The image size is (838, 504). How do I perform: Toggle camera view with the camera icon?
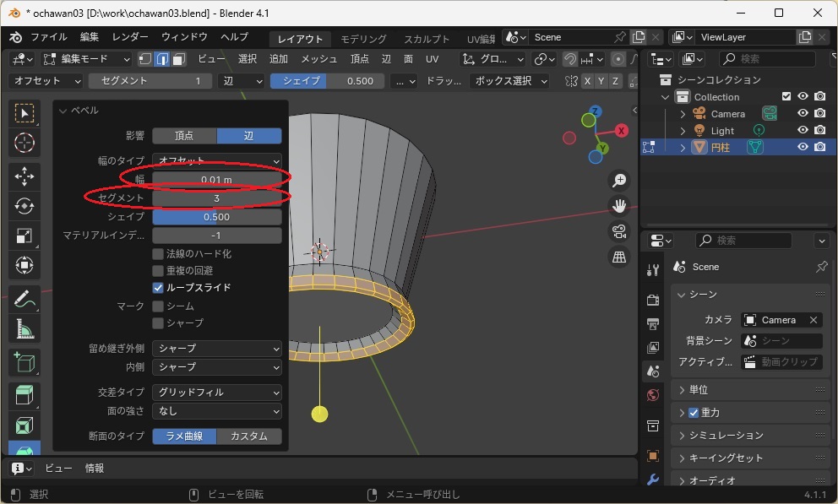tap(619, 231)
